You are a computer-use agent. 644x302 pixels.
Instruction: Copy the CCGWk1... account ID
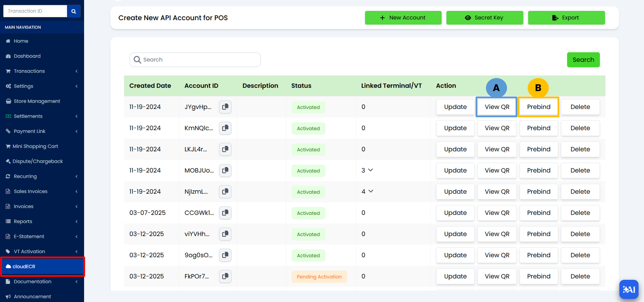coord(225,213)
